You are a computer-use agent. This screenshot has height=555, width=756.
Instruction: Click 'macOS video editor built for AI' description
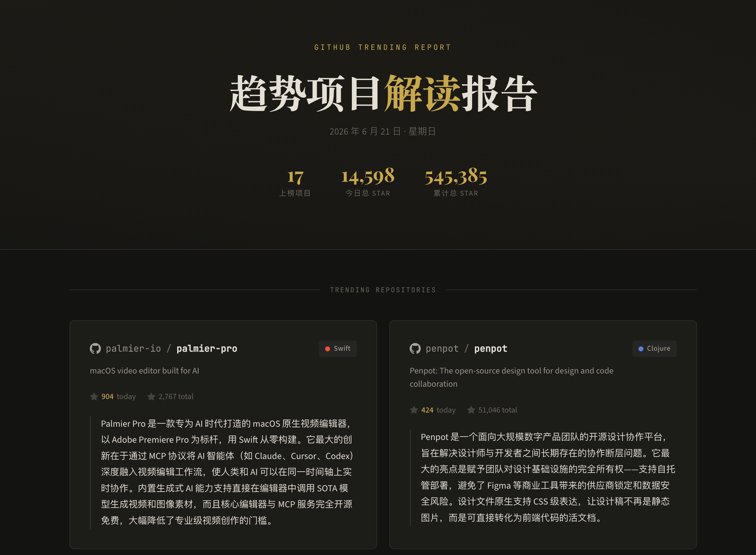click(x=145, y=370)
